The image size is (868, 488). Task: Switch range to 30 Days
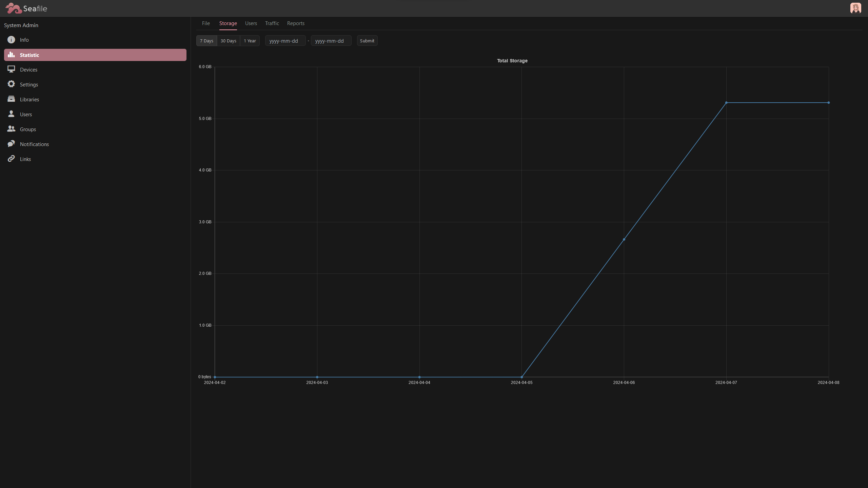[x=228, y=41]
